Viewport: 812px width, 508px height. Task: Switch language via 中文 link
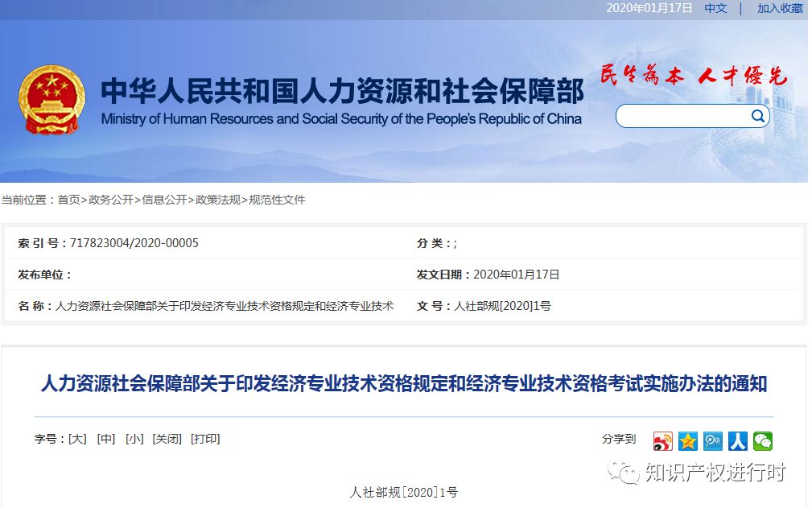(x=715, y=8)
